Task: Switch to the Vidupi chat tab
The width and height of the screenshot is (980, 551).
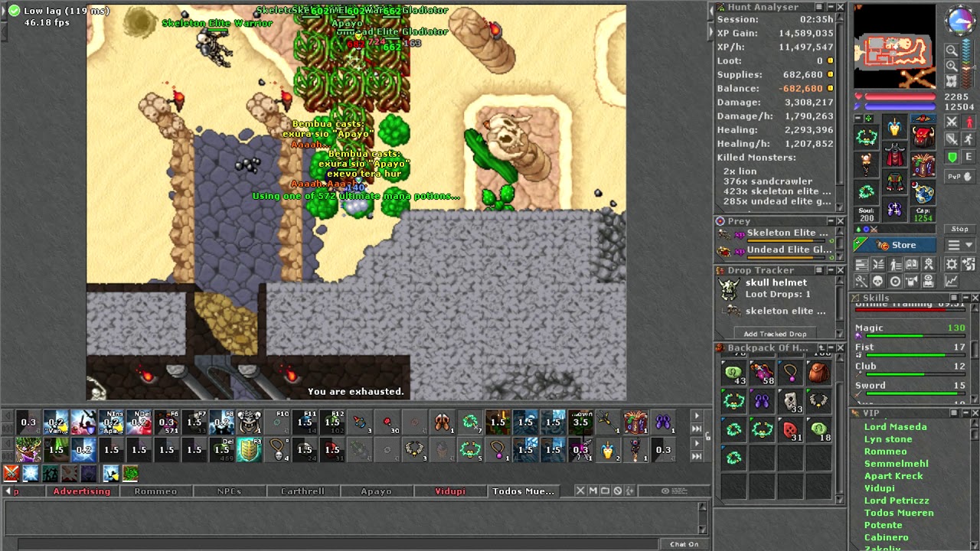Action: pyautogui.click(x=450, y=491)
